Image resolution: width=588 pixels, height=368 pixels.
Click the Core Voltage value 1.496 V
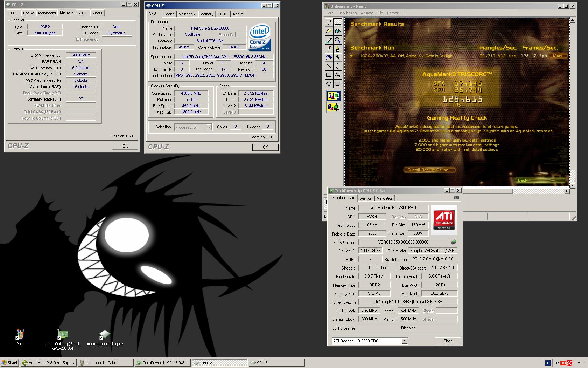234,47
